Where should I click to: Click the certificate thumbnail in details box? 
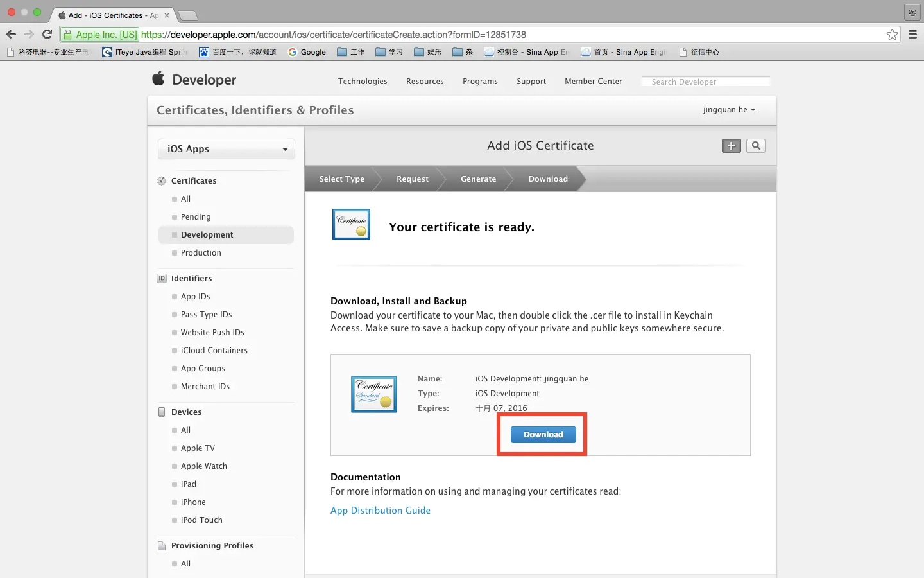point(374,394)
